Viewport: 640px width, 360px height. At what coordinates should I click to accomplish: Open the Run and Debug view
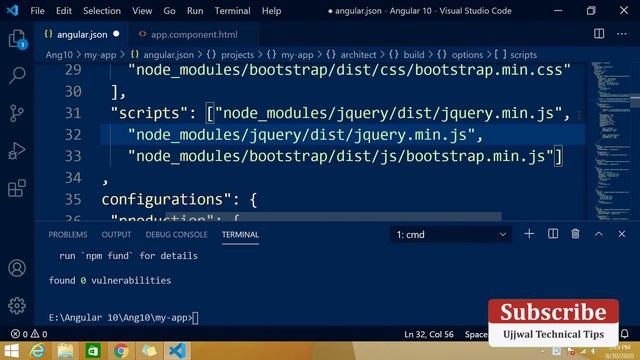point(17,151)
